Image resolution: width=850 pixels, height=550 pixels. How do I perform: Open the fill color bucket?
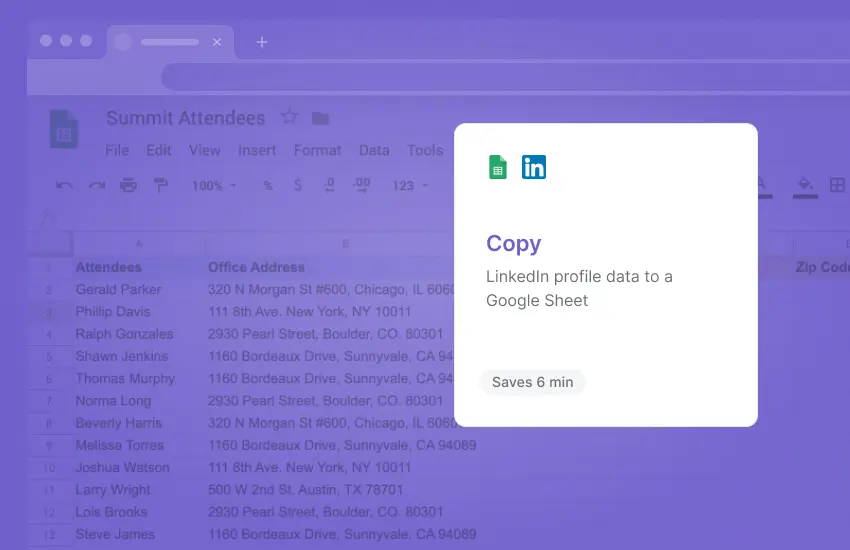[805, 187]
